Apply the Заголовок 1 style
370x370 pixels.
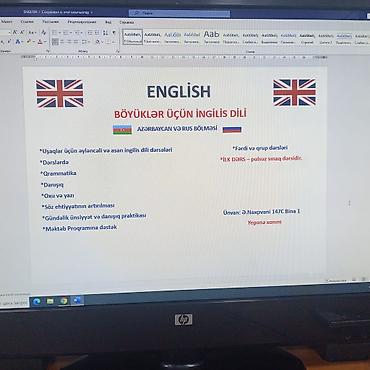[172, 37]
